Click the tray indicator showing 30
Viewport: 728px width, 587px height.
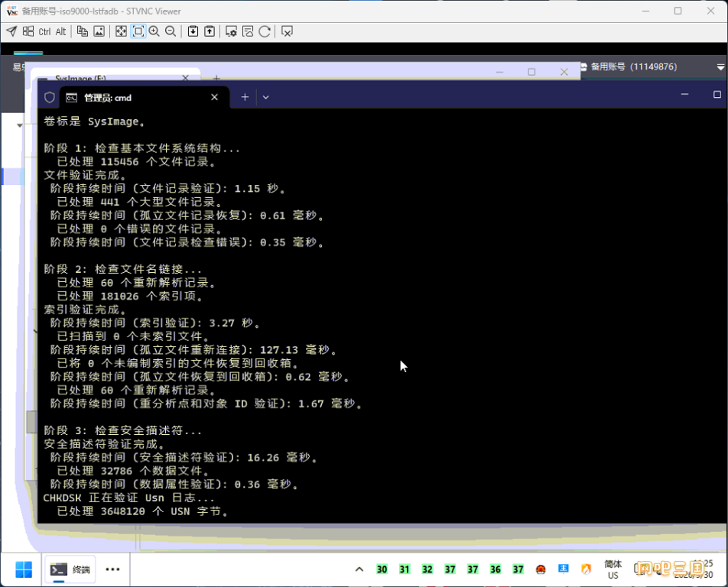(x=382, y=569)
